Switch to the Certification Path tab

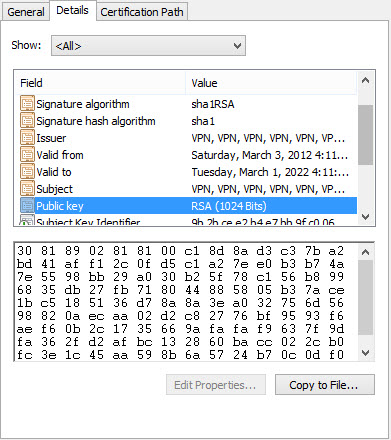[x=142, y=12]
